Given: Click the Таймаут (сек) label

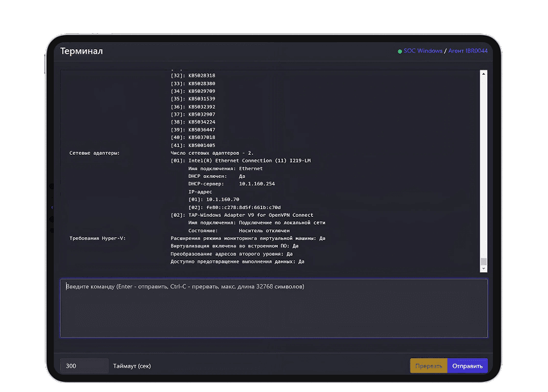Looking at the screenshot, I should tap(132, 366).
